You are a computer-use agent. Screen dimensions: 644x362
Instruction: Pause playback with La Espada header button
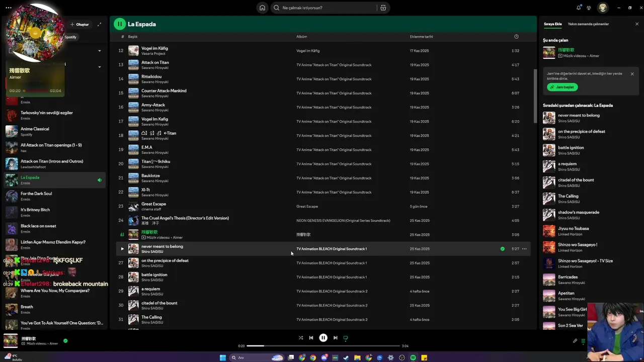[x=119, y=24]
